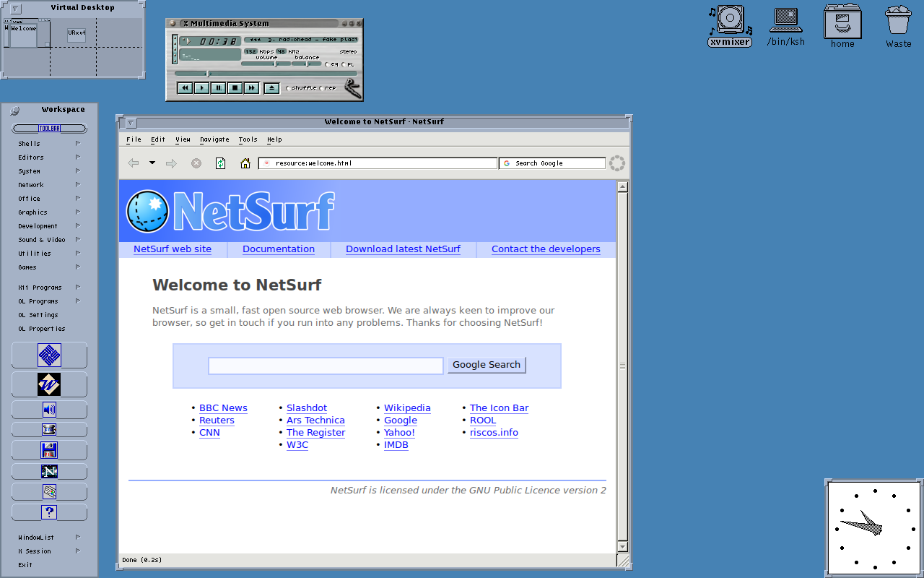Adjust the XMMS balance slider
This screenshot has width=924, height=578.
click(307, 64)
